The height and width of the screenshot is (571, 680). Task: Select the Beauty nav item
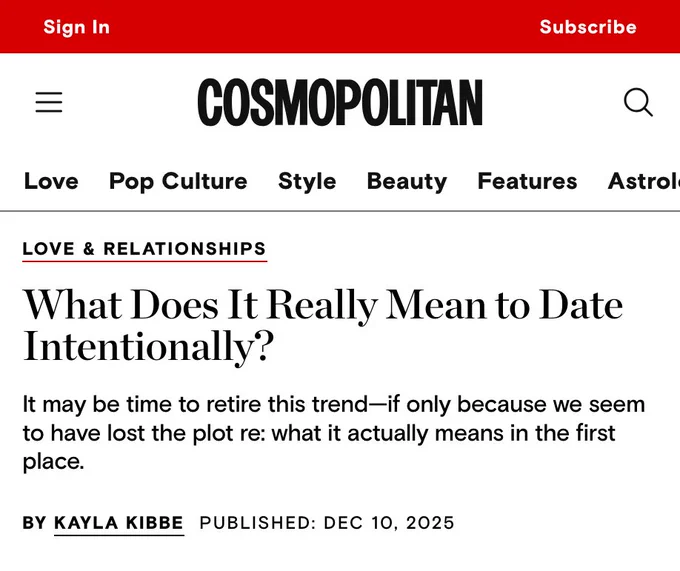click(x=407, y=182)
